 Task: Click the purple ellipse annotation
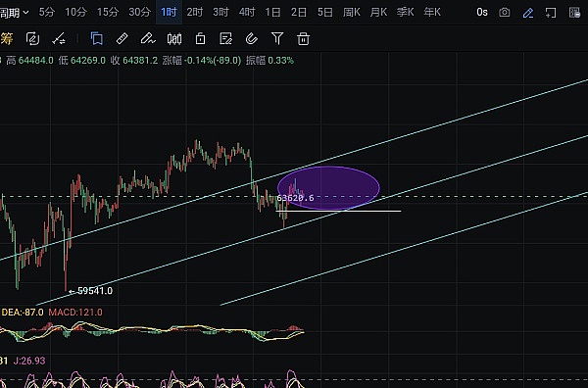(x=328, y=188)
